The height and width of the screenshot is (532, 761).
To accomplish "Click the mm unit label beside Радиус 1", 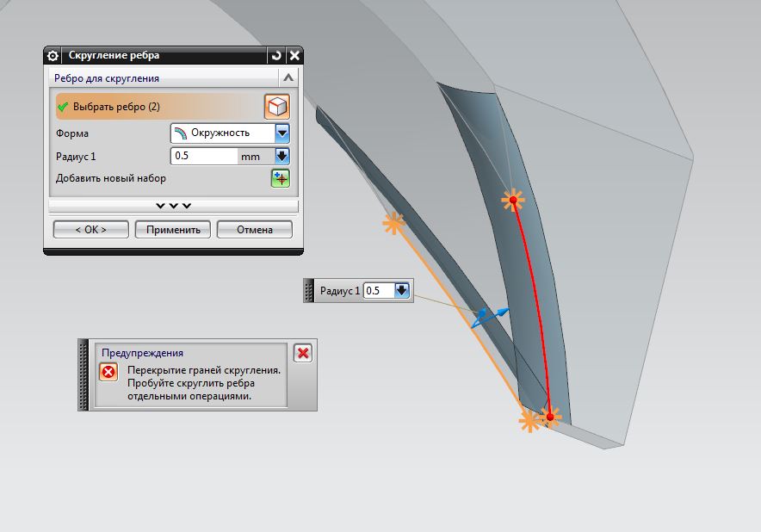I will [251, 157].
